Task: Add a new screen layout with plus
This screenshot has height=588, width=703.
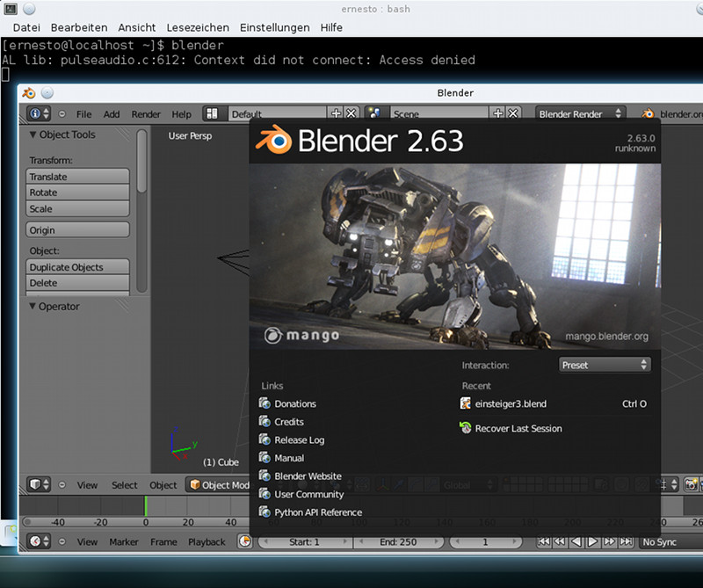Action: coord(336,113)
